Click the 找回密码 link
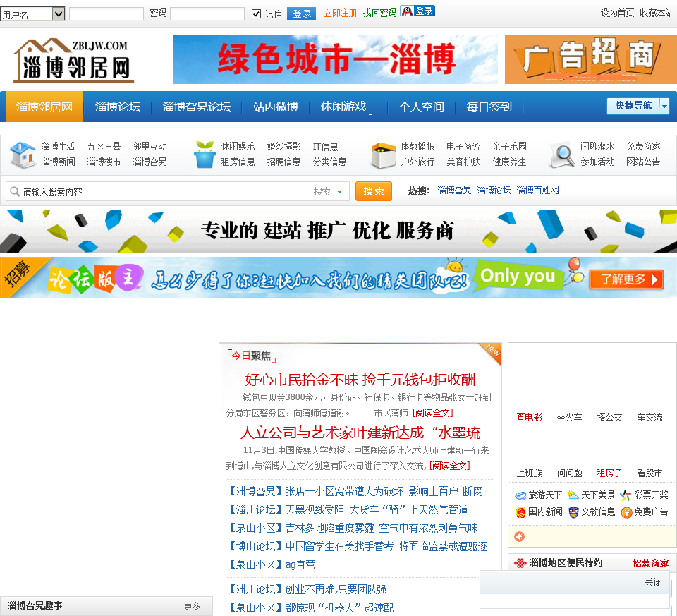 coord(379,13)
